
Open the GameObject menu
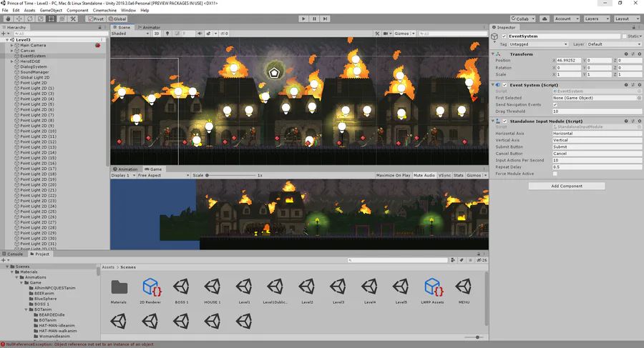coord(51,10)
